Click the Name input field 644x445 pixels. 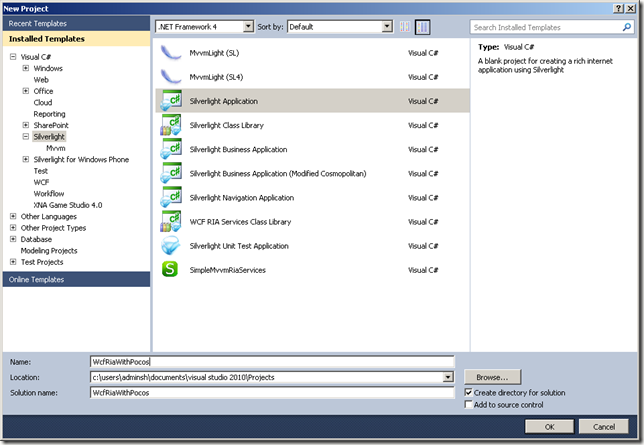coord(272,362)
